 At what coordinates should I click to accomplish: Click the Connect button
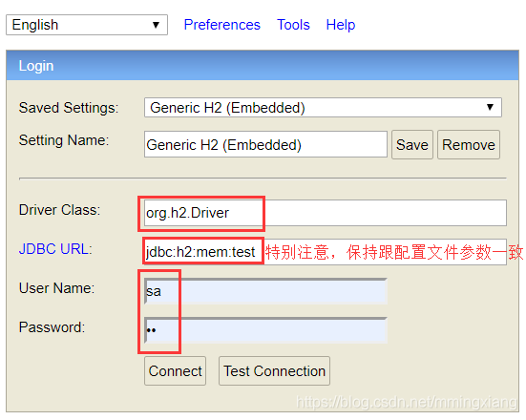[175, 371]
